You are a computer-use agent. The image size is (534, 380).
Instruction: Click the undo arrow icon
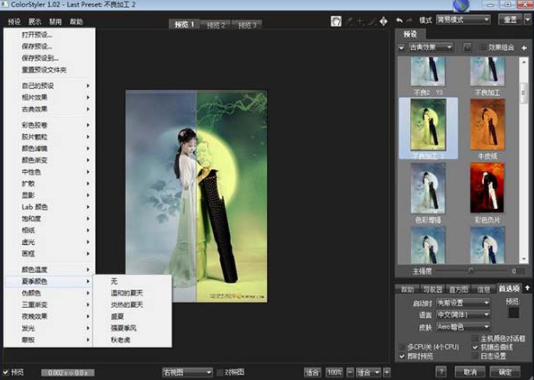point(399,21)
